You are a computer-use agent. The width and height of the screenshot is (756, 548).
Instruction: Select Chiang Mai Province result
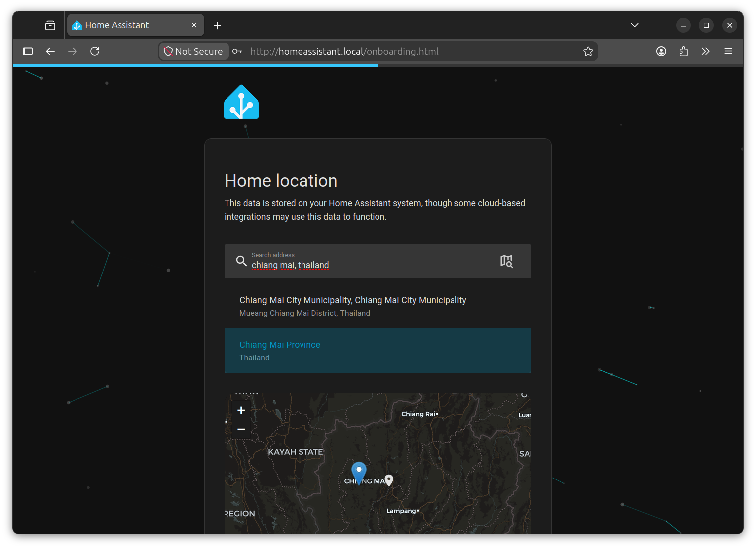click(x=378, y=350)
